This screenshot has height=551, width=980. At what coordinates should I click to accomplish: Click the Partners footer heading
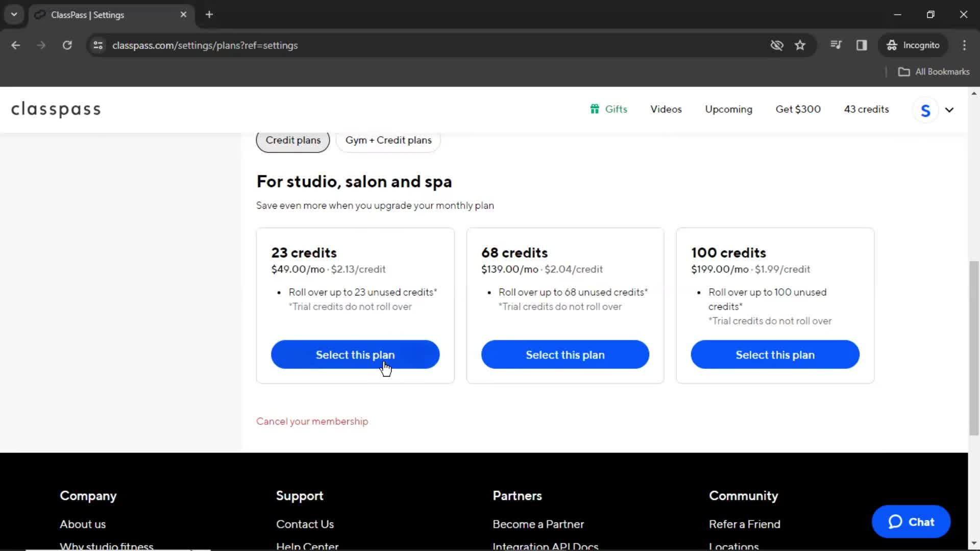[517, 496]
